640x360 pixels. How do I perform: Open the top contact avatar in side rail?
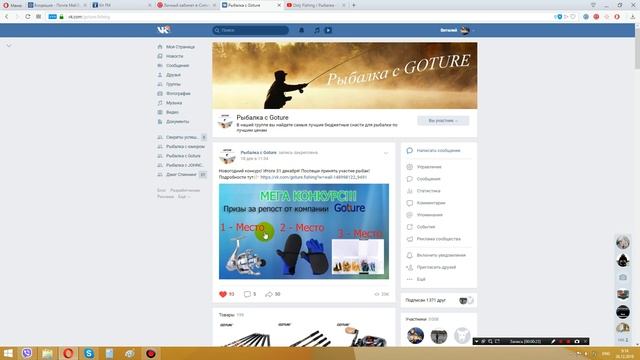point(623,242)
